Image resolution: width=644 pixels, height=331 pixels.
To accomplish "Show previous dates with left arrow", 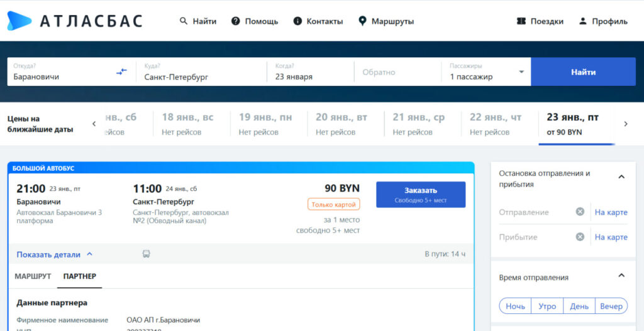I will tap(94, 124).
